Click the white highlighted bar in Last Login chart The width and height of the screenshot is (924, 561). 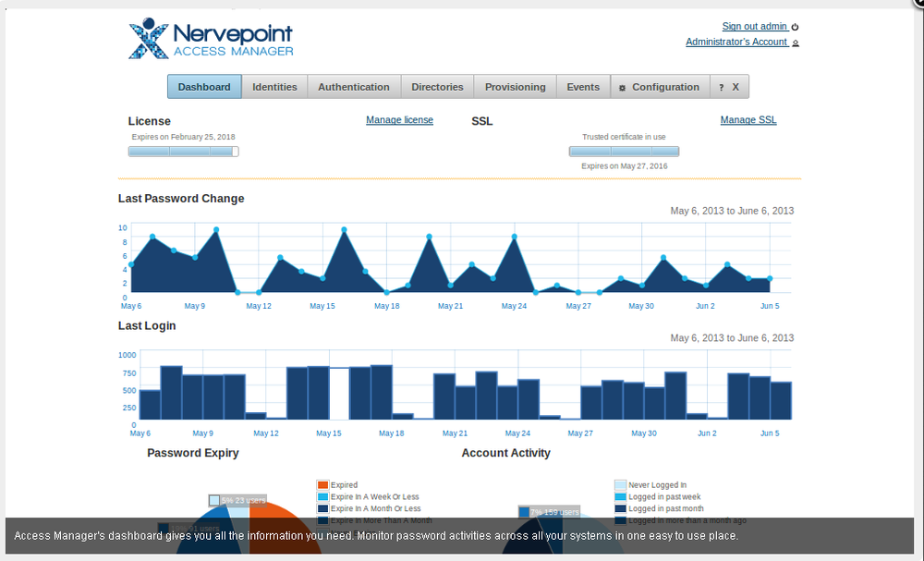(339, 394)
